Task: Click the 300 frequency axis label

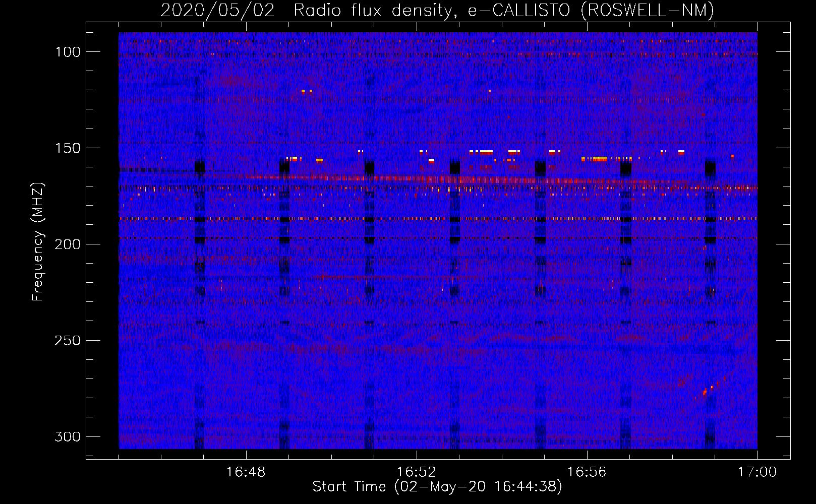Action: [68, 436]
